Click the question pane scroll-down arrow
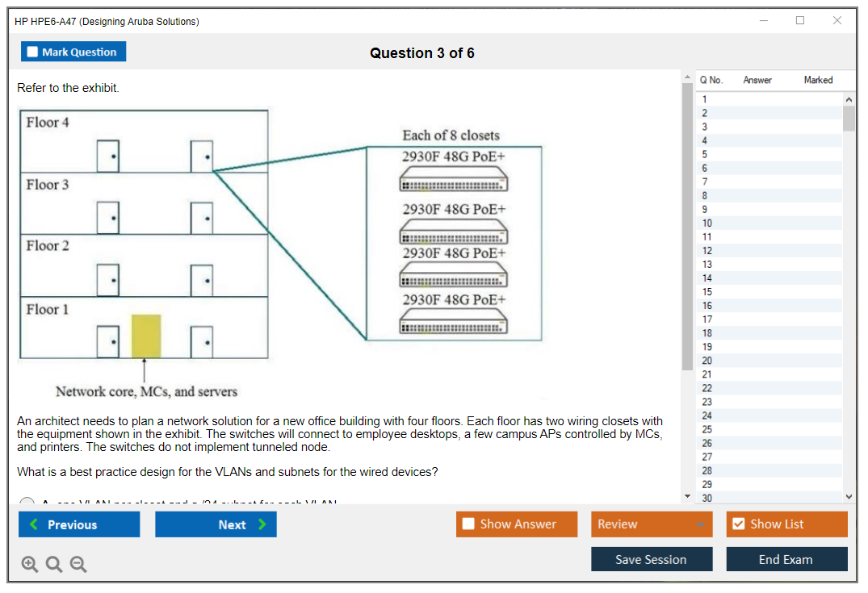 coord(687,496)
